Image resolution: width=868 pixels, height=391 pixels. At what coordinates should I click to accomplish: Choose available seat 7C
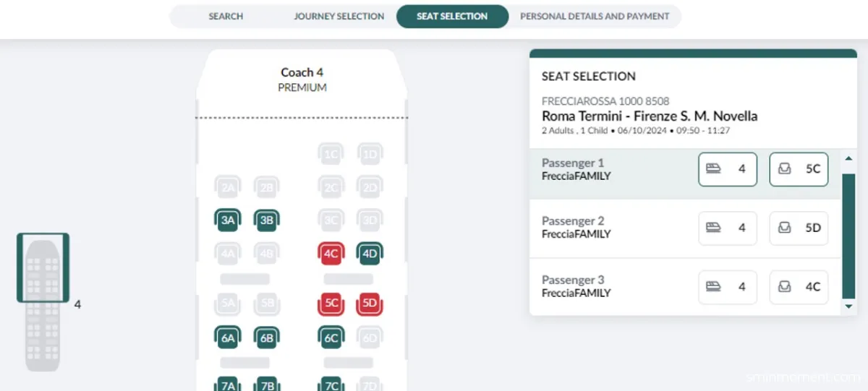coord(331,384)
